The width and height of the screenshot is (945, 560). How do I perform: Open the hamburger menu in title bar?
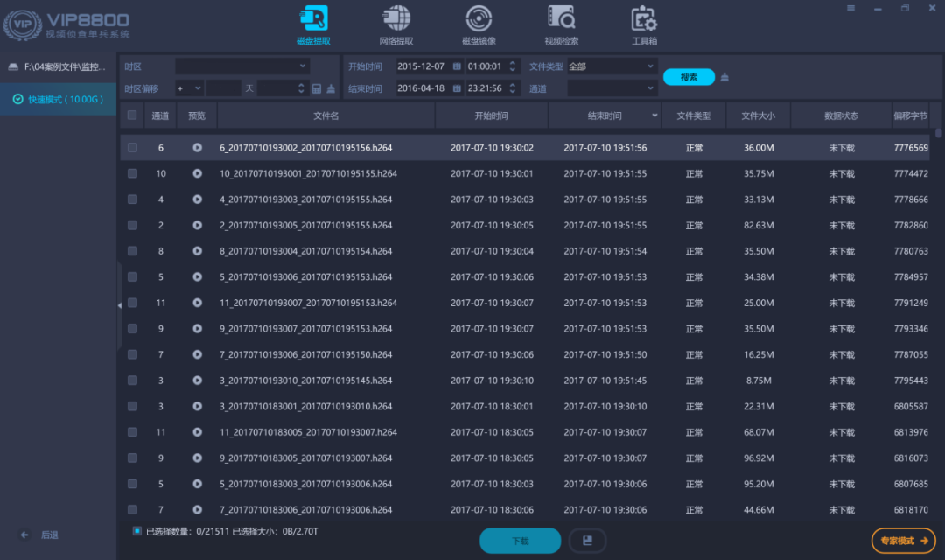point(850,9)
